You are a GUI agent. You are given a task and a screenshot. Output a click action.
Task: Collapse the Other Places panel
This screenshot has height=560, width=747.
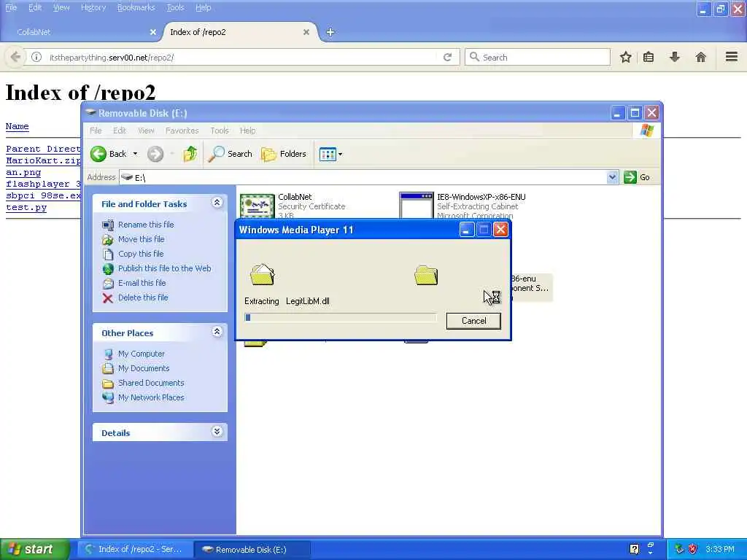pyautogui.click(x=217, y=332)
